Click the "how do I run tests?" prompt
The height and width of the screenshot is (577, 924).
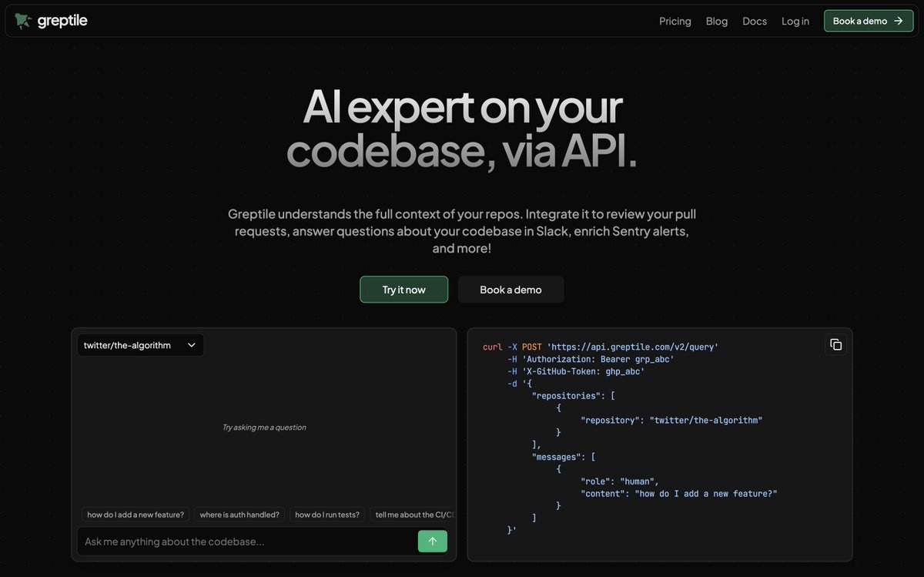pyautogui.click(x=327, y=514)
